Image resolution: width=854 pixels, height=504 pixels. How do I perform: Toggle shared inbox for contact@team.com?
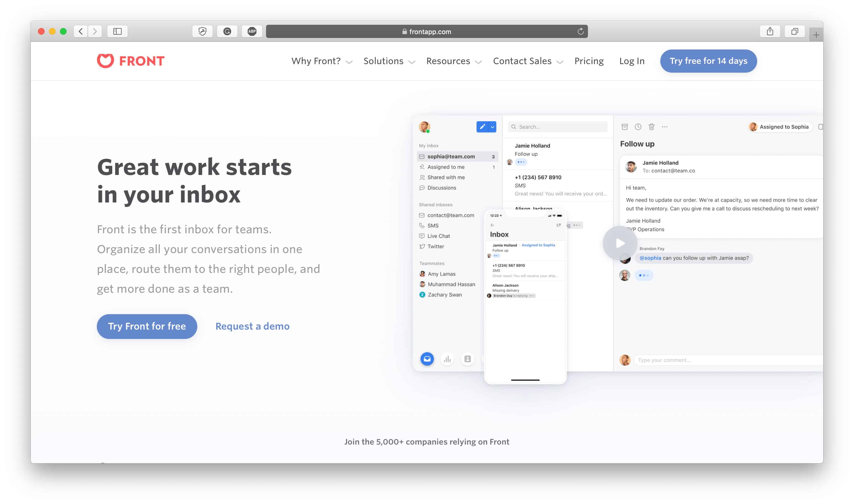450,215
